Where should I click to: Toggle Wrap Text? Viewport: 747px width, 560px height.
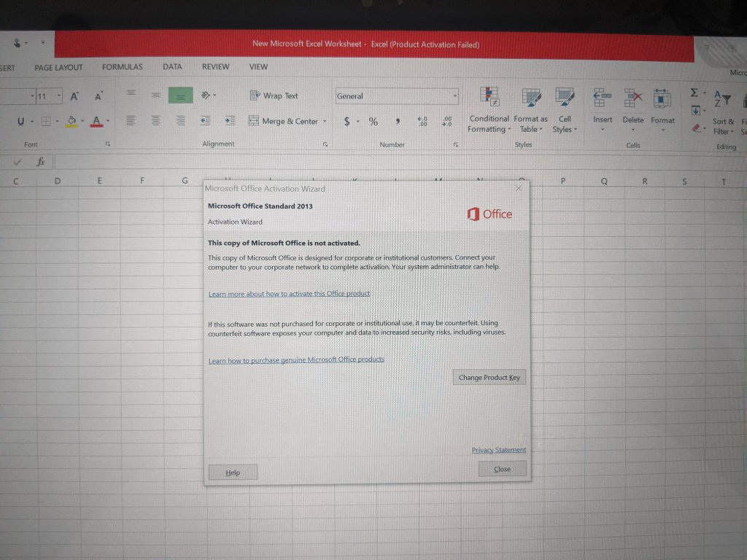point(274,96)
